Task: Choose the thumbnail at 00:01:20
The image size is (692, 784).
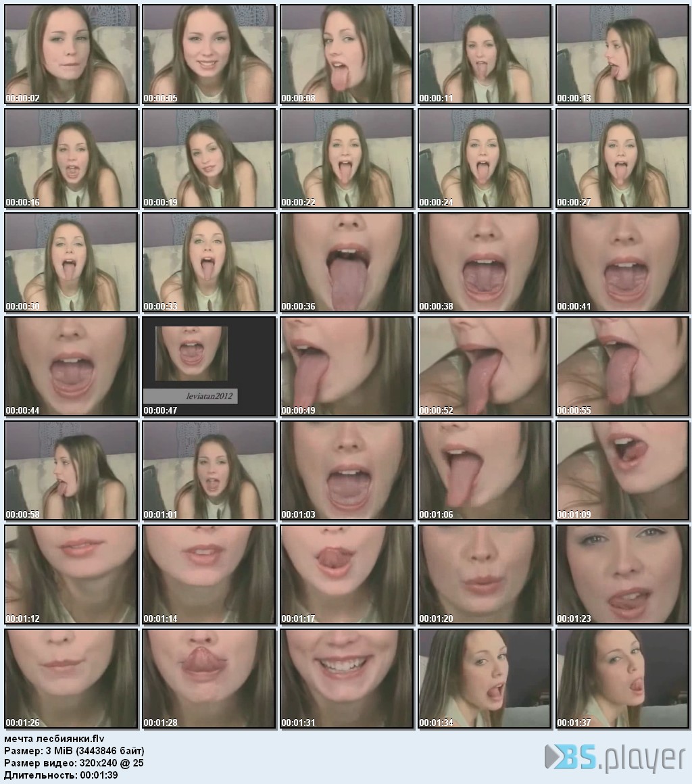Action: point(485,574)
